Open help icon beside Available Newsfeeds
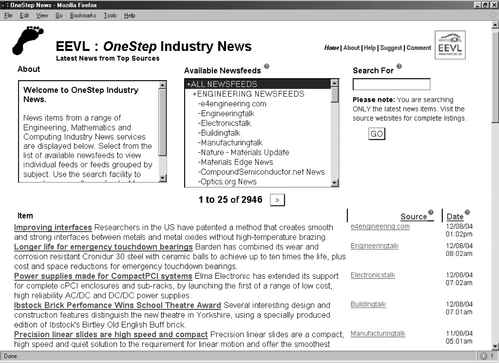499x363 pixels. point(267,66)
